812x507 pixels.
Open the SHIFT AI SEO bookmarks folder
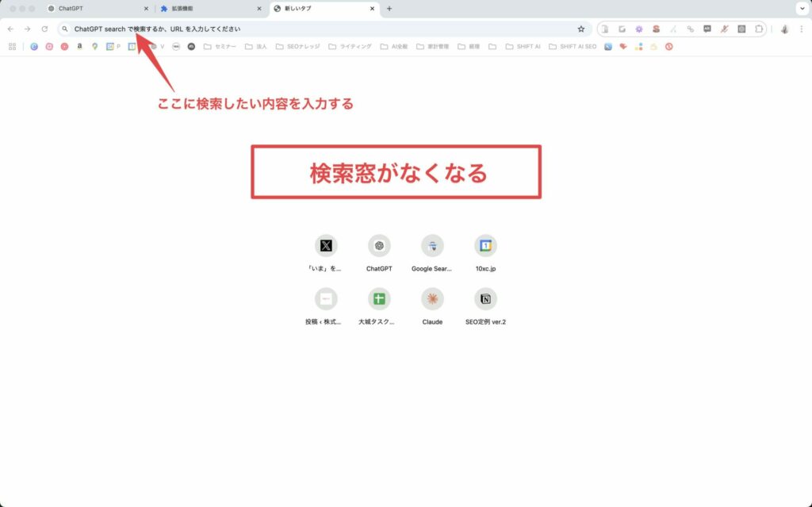pyautogui.click(x=573, y=46)
